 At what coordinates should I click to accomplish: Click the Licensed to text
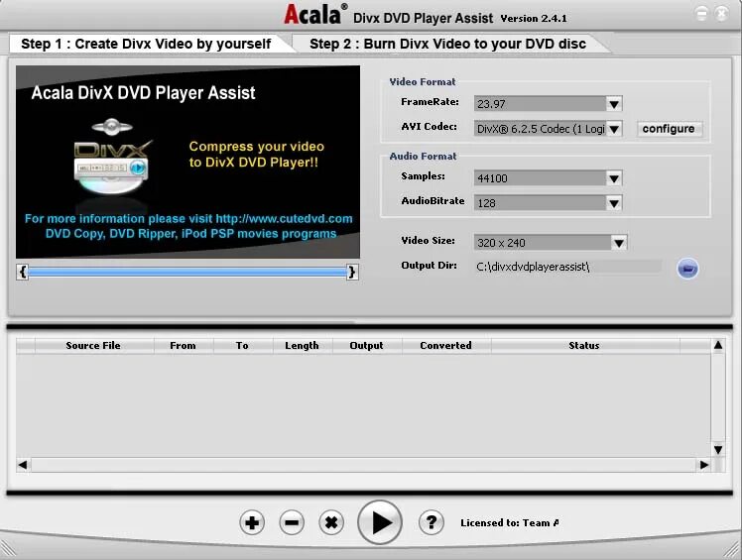coord(510,523)
